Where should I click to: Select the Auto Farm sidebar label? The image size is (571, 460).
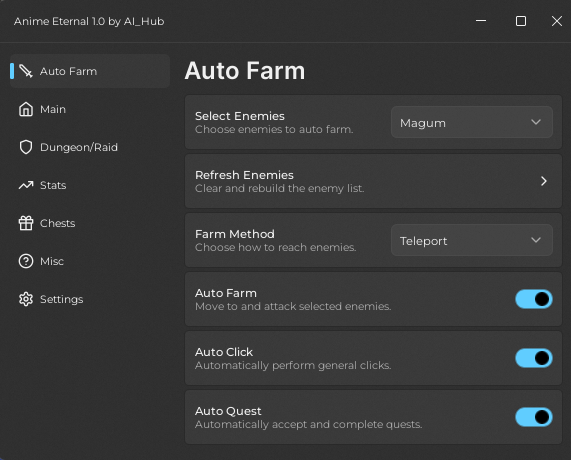(68, 71)
